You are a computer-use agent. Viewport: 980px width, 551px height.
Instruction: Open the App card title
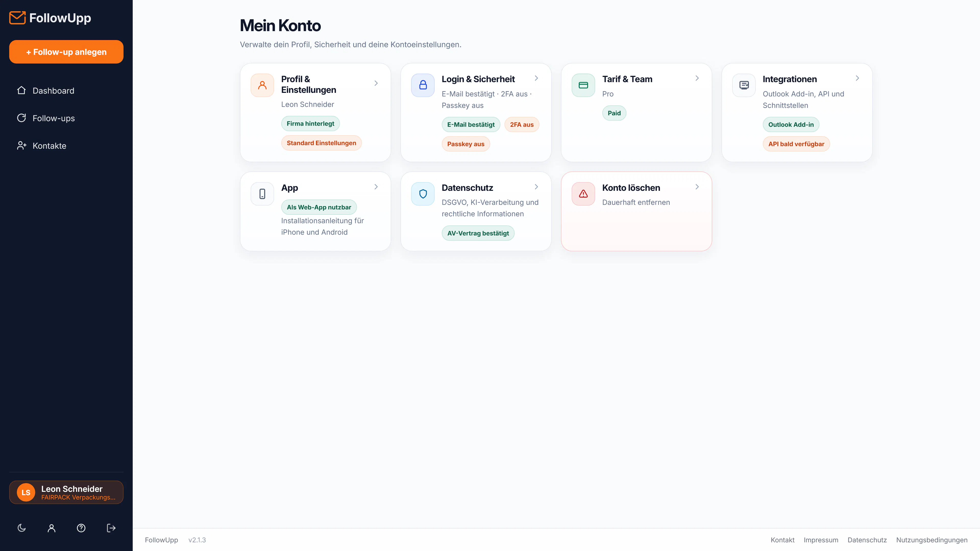click(289, 188)
